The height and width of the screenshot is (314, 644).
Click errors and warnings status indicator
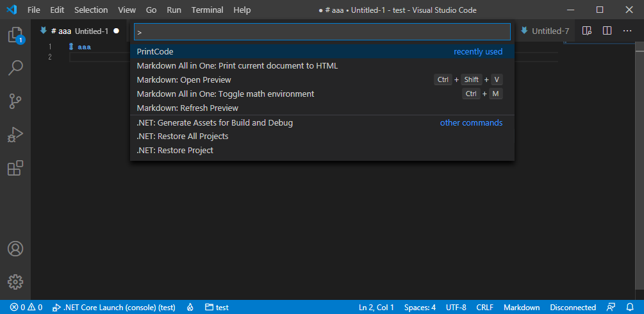[x=26, y=307]
